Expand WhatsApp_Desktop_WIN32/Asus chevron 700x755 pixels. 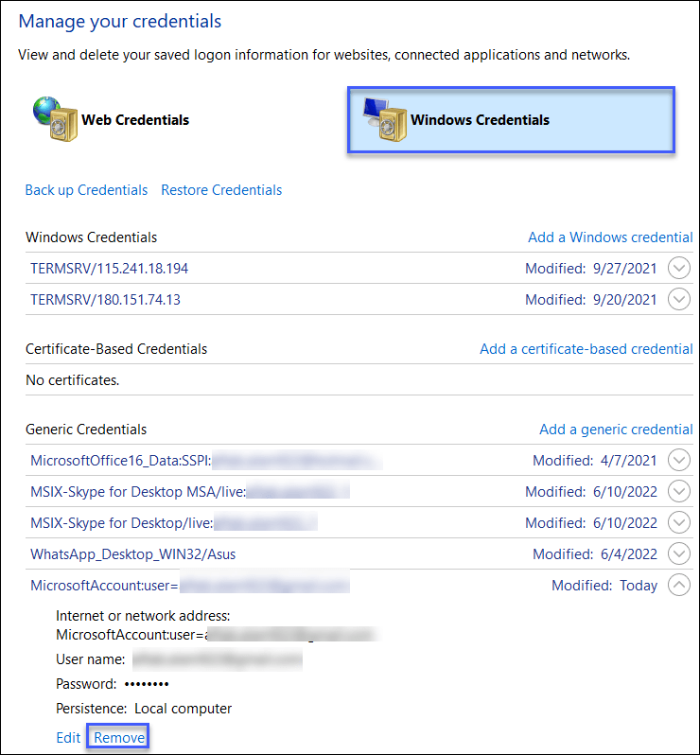[x=679, y=553]
